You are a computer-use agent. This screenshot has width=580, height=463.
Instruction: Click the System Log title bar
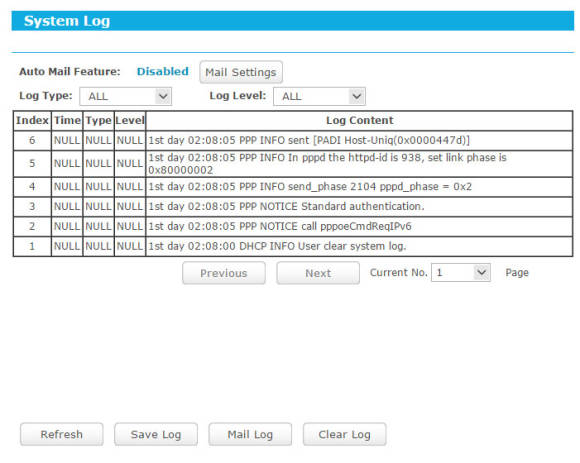[x=293, y=21]
